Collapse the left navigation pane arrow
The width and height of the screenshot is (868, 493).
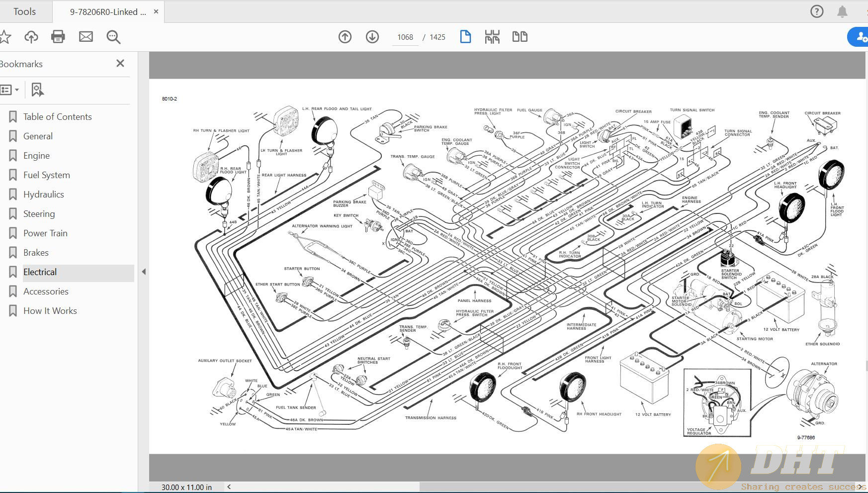click(x=144, y=272)
